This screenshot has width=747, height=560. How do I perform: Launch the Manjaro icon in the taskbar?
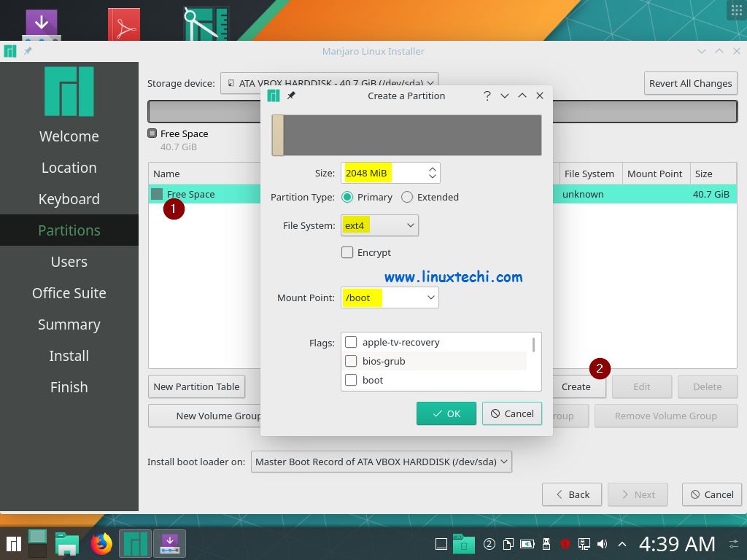pyautogui.click(x=135, y=543)
